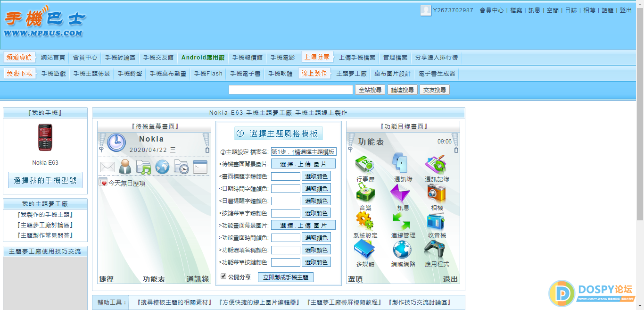
Task: Pick color for 功能菜單按鍵顏色
Action: coord(316,262)
